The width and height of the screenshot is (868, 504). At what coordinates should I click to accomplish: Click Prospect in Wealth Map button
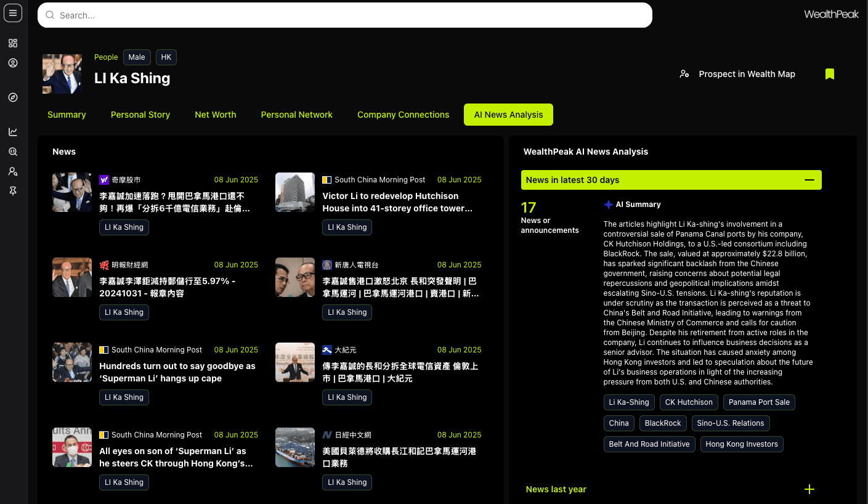pos(737,74)
